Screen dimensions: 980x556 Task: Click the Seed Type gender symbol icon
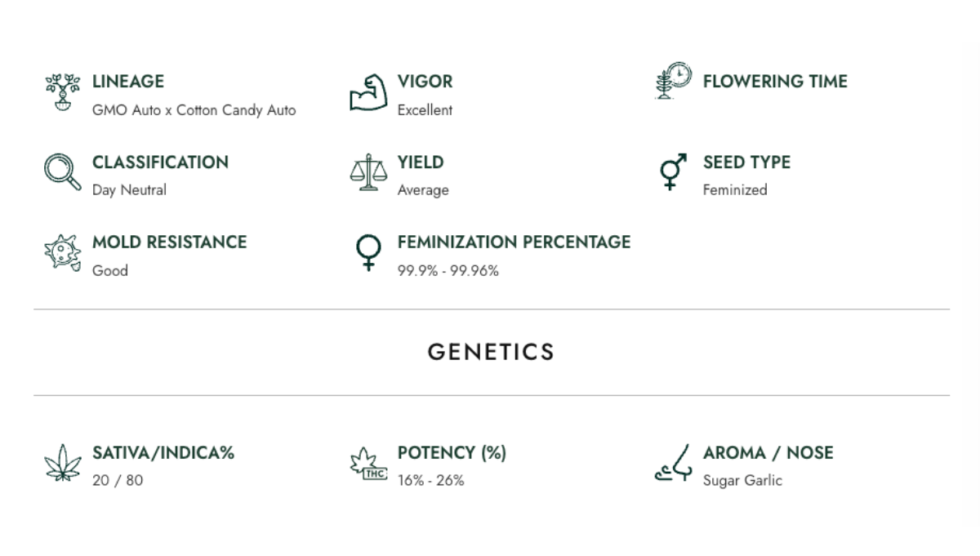[673, 172]
